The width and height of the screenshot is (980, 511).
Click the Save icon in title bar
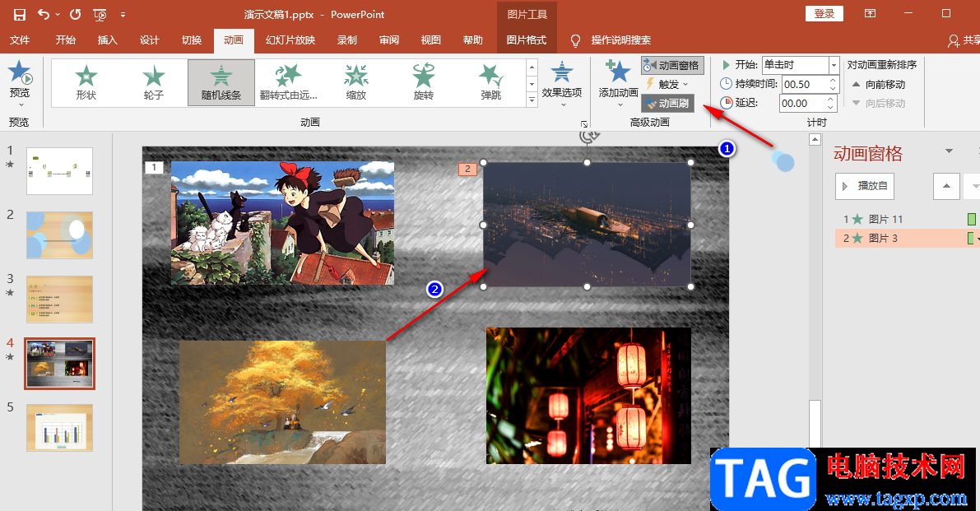pyautogui.click(x=20, y=14)
